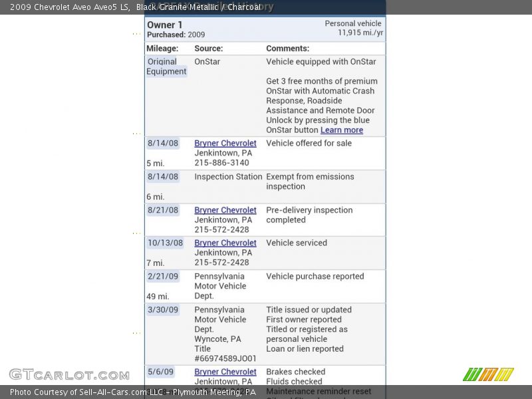This screenshot has height=399, width=532.
Task: Select the Original Equipment cell
Action: (x=166, y=66)
